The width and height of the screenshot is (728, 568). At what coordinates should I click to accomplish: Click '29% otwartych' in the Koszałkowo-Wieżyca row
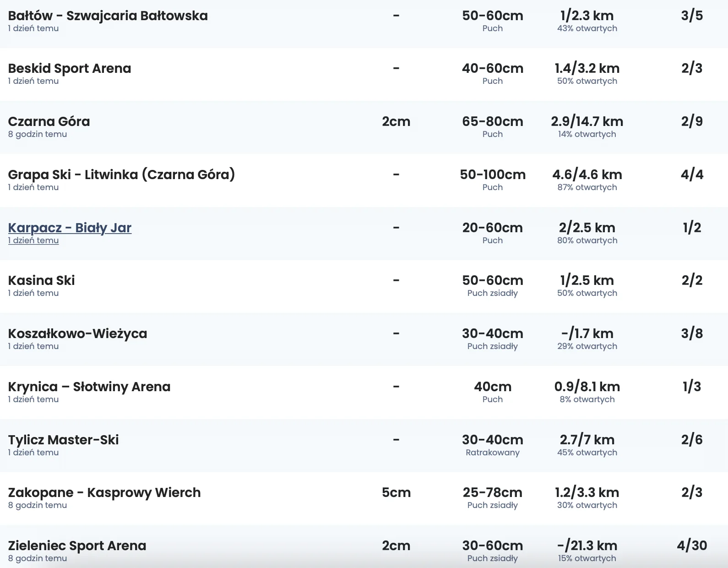pos(587,346)
